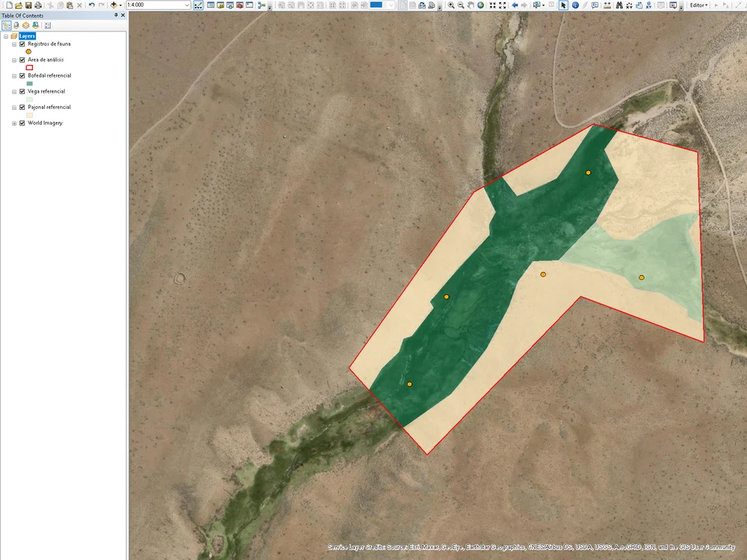
Task: Click Fixed Zoom Out icon
Action: (x=502, y=5)
